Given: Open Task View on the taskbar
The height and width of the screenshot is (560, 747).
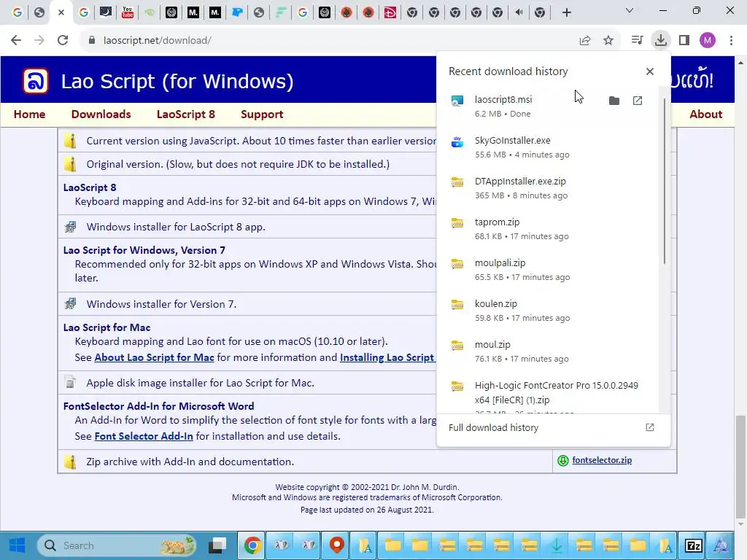Looking at the screenshot, I should click(x=219, y=545).
